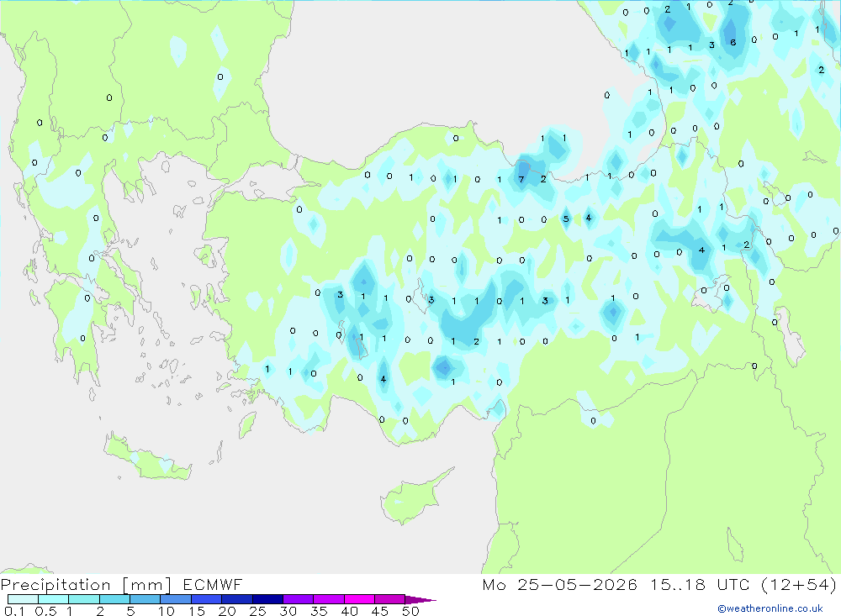
Task: Pick the 10–15 mm legend swatch
Action: pos(176,599)
